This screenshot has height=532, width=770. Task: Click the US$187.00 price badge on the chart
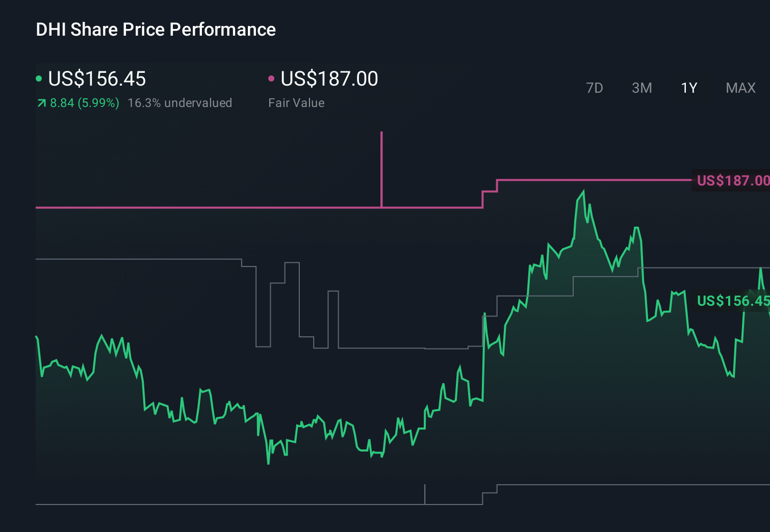(732, 180)
